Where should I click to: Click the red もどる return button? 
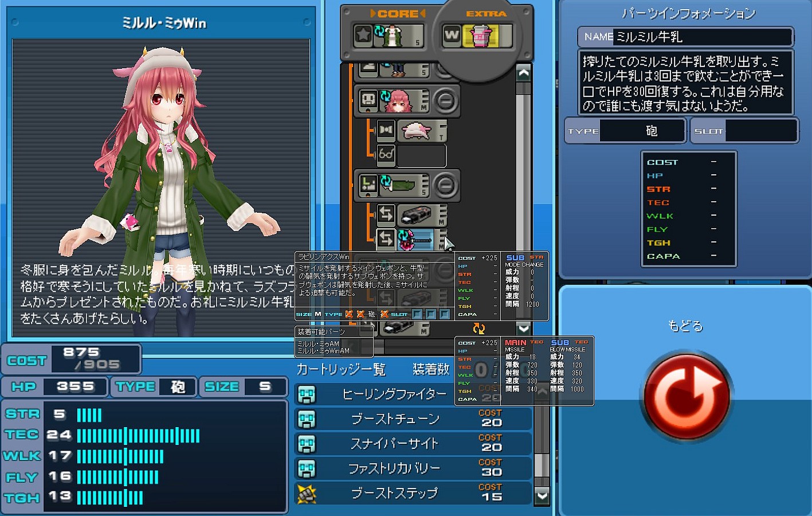(686, 396)
